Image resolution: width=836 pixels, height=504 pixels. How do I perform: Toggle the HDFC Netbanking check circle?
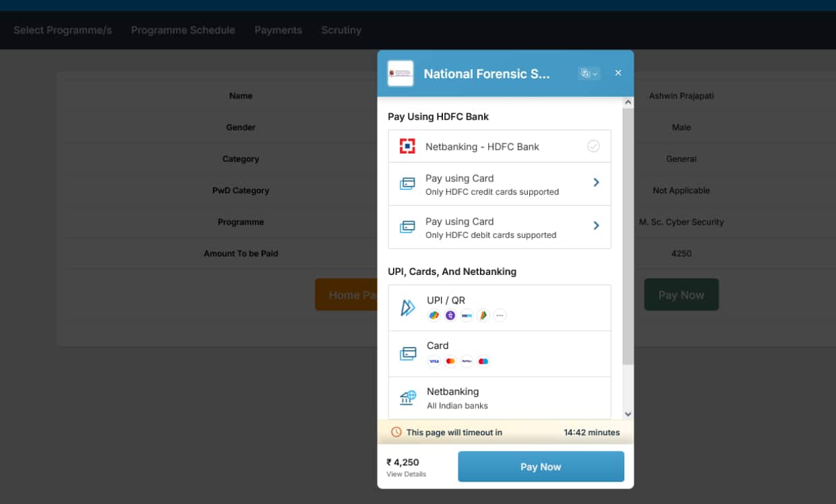tap(593, 146)
